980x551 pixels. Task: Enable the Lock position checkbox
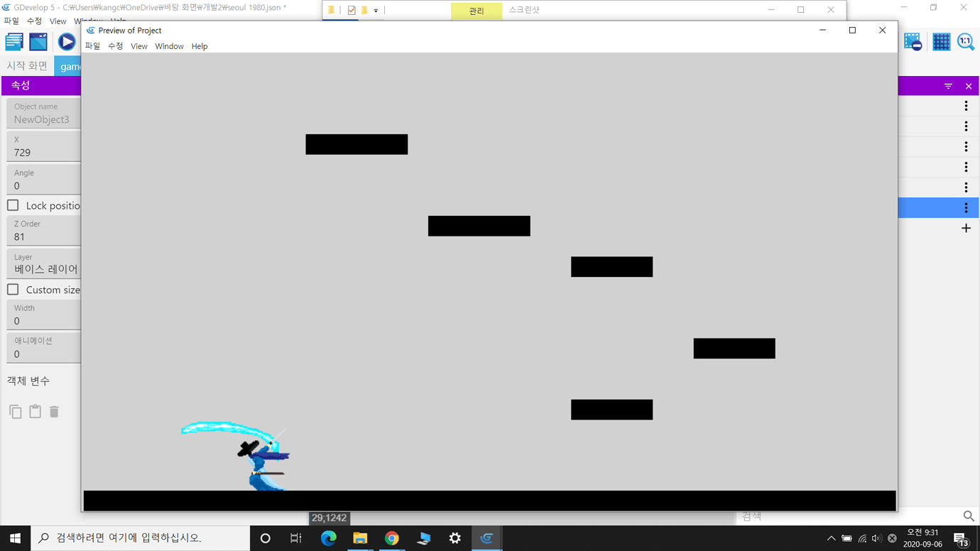click(x=12, y=205)
